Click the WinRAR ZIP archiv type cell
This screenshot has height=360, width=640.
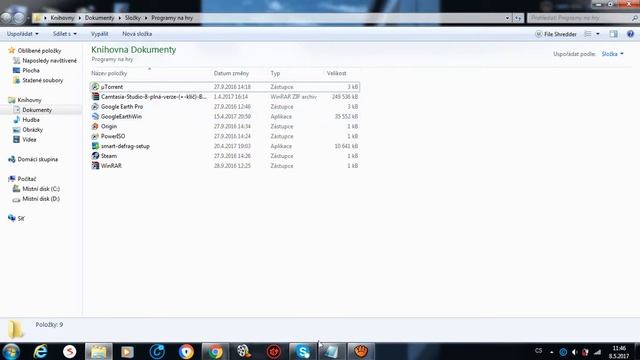[293, 97]
